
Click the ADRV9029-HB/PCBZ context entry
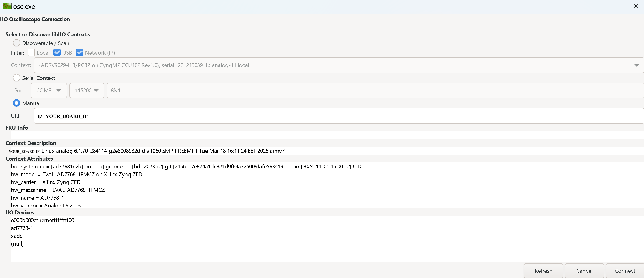tap(145, 65)
